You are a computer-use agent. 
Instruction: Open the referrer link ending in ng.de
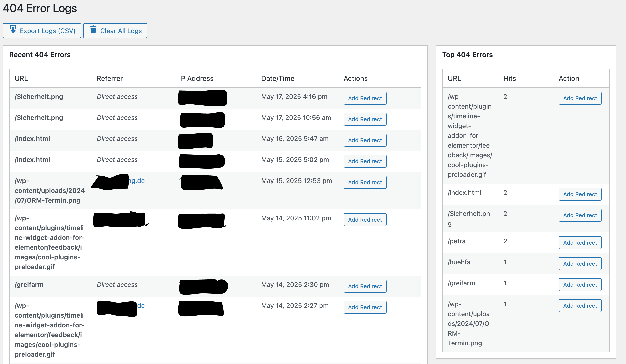tap(137, 181)
